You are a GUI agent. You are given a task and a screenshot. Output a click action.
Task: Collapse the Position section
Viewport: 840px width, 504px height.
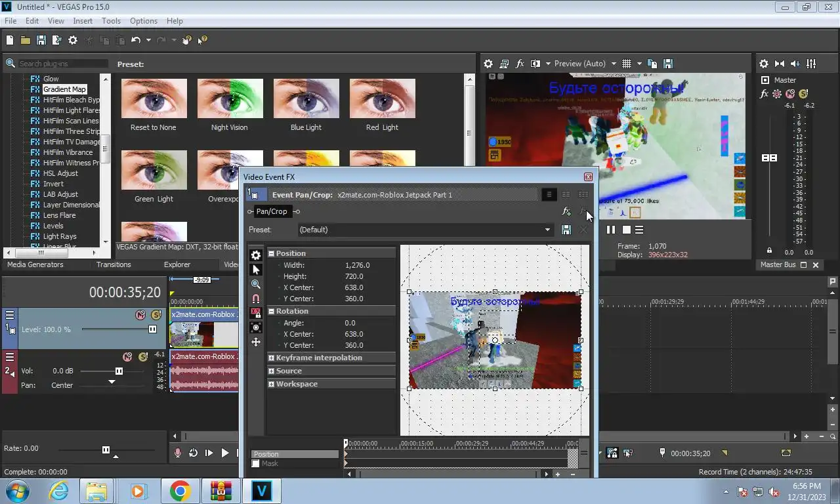click(272, 253)
